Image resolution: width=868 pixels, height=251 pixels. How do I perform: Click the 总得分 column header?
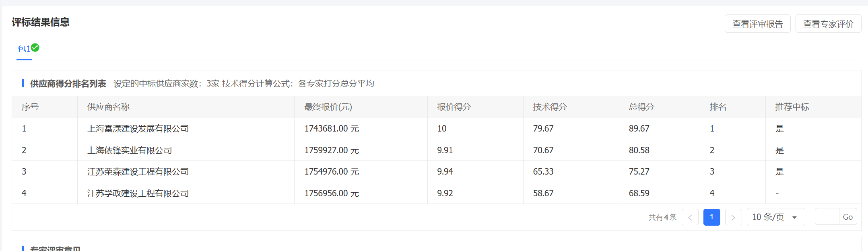pyautogui.click(x=641, y=107)
